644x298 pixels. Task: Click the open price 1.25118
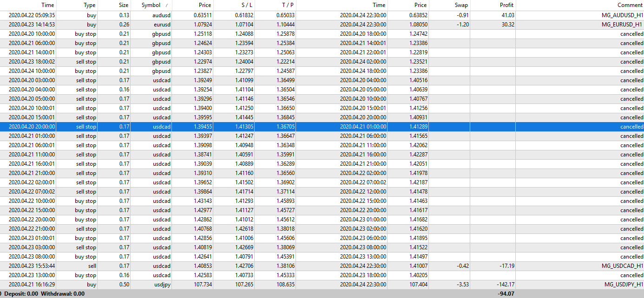coord(202,34)
